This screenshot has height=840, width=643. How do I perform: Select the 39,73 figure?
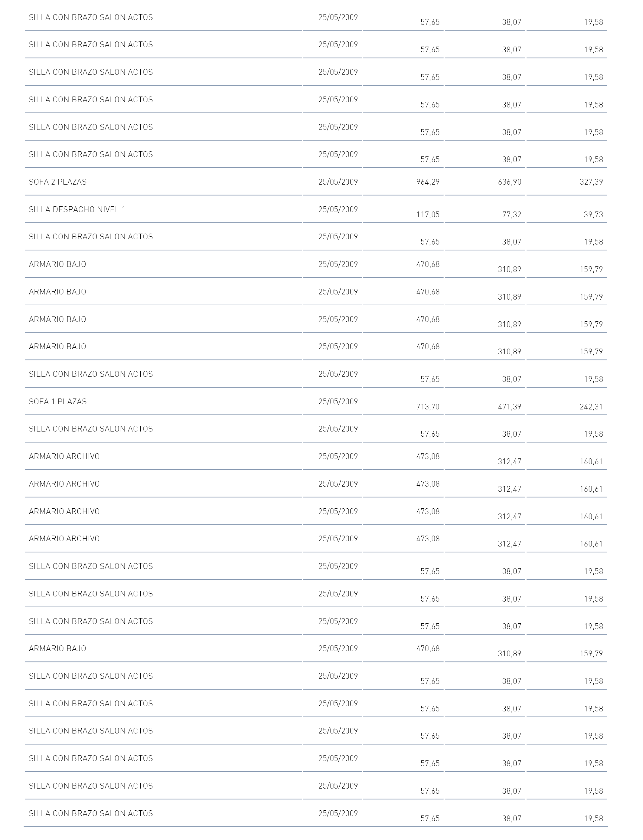pyautogui.click(x=594, y=215)
